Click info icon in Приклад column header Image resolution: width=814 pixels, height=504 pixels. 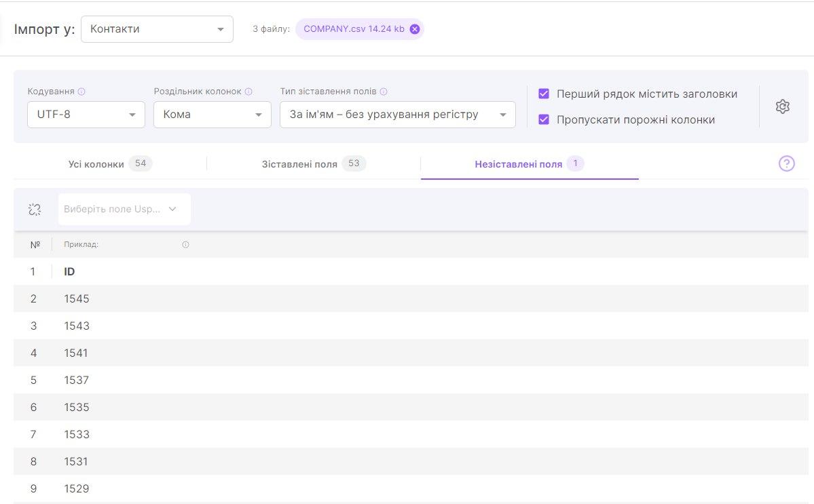185,245
